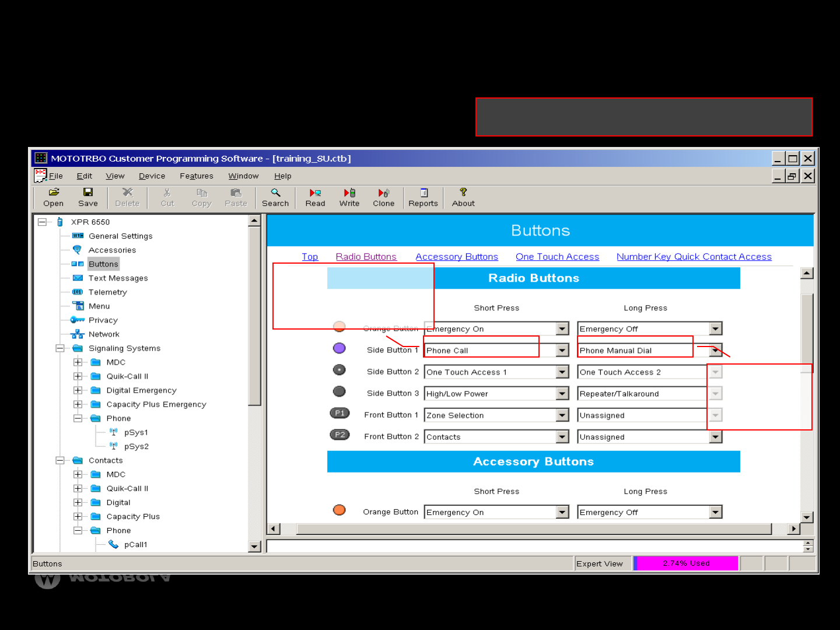Viewport: 840px width, 630px height.
Task: Open the File menu
Action: click(x=55, y=176)
